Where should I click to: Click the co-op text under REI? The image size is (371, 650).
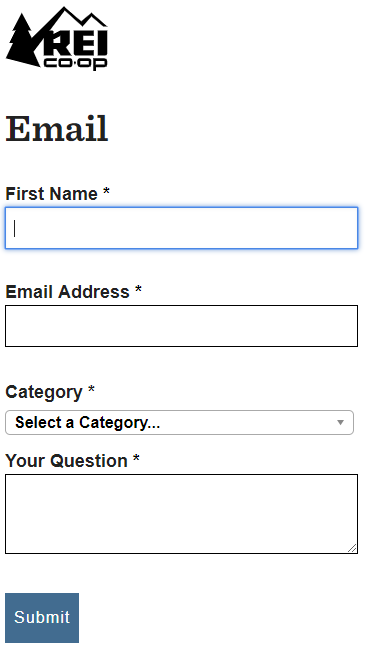[75, 63]
